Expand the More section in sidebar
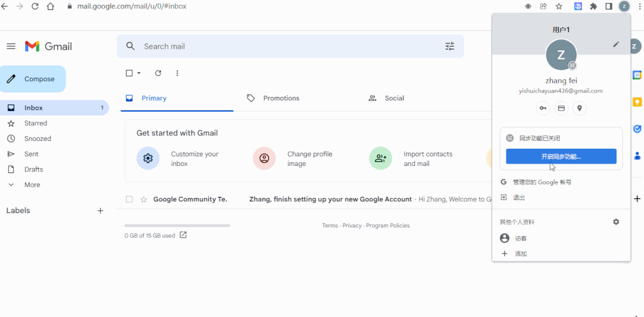Screen dimensions: 644x317 (x=32, y=185)
